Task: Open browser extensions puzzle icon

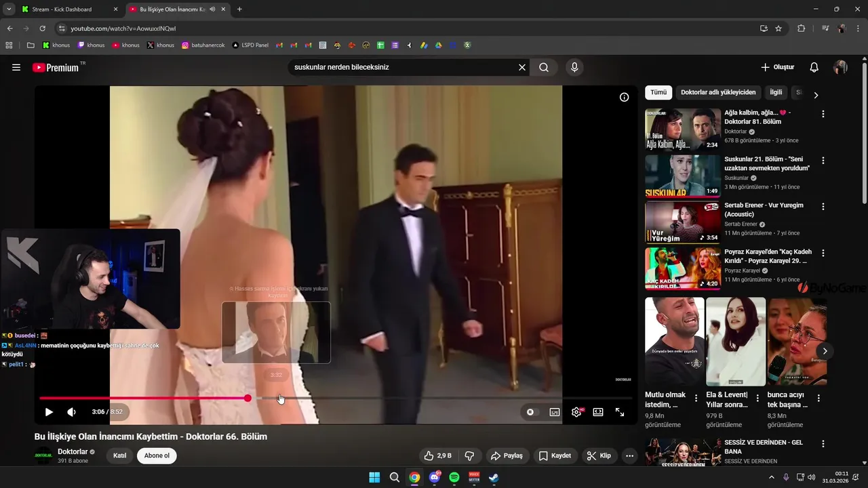Action: (x=802, y=28)
